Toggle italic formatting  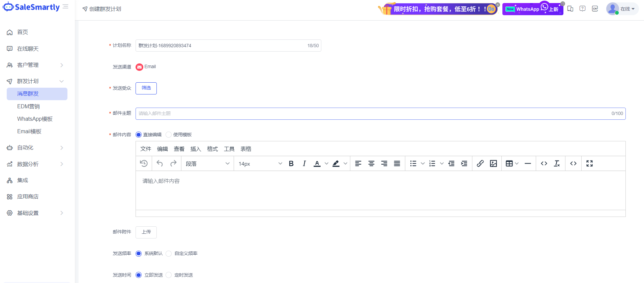pos(304,164)
